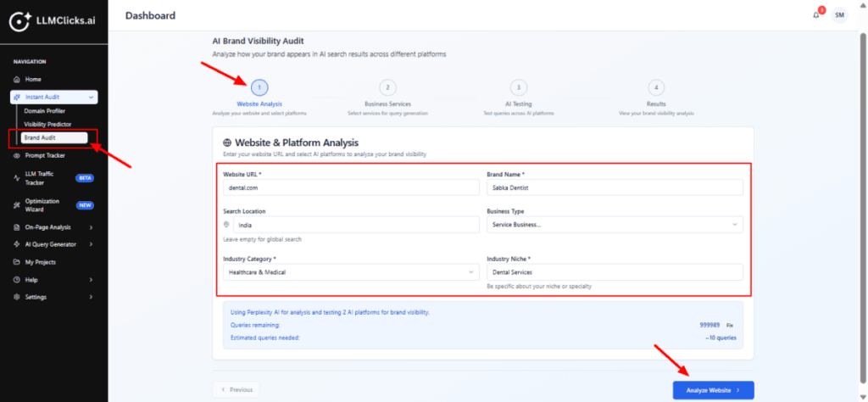This screenshot has width=868, height=402.
Task: Open Prompt Tracker in the sidebar
Action: point(45,156)
